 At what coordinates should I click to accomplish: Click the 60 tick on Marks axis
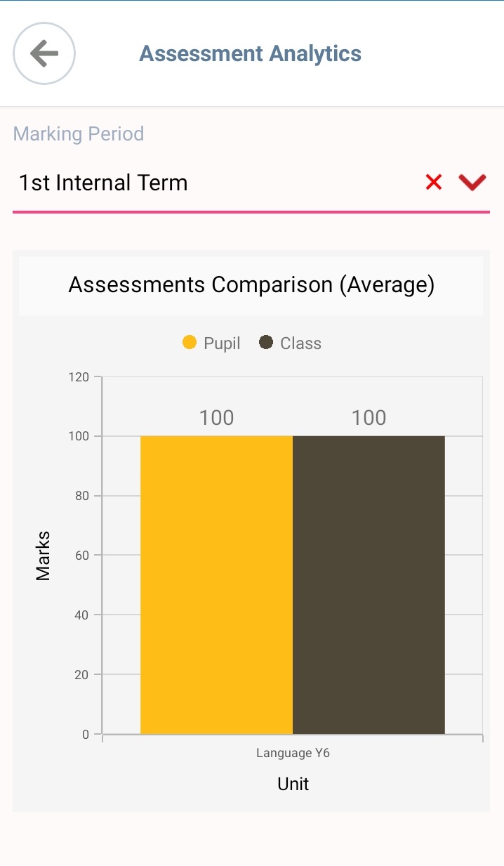coord(82,556)
